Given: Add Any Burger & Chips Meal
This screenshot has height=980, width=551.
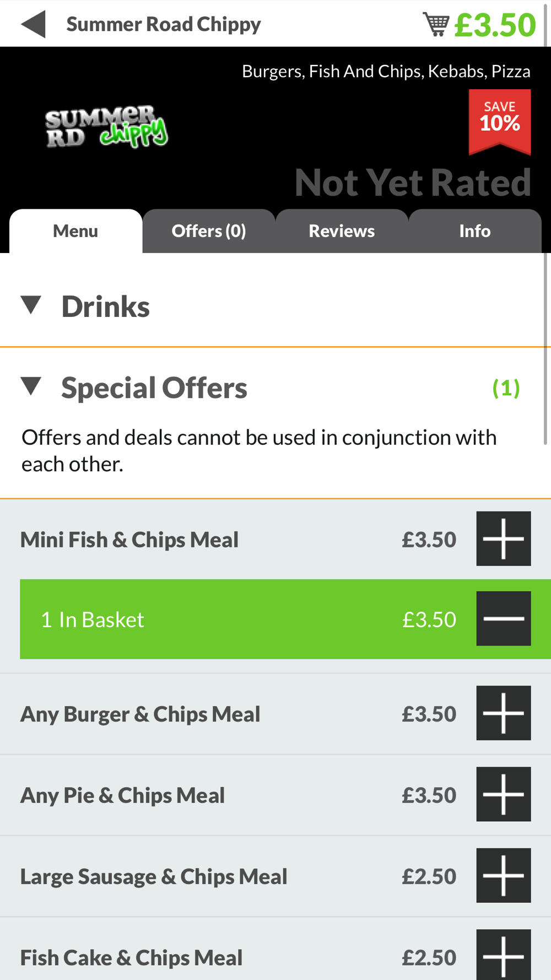Looking at the screenshot, I should pos(504,713).
